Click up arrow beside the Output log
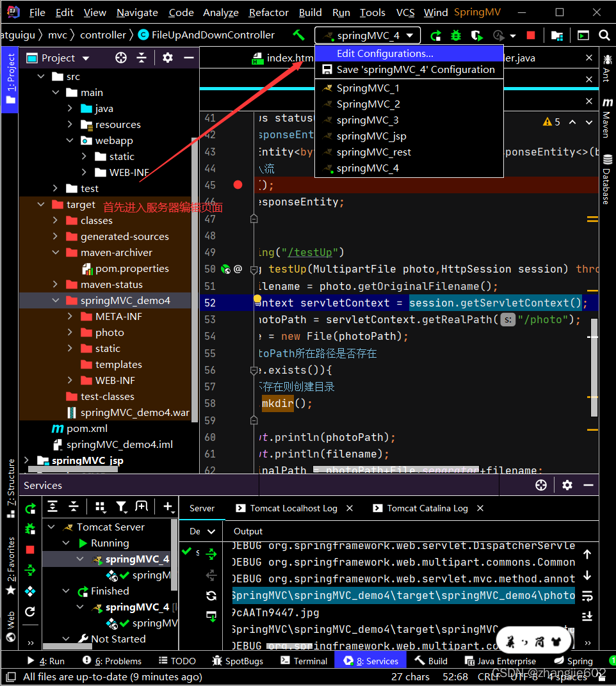The image size is (616, 686). coord(587,554)
